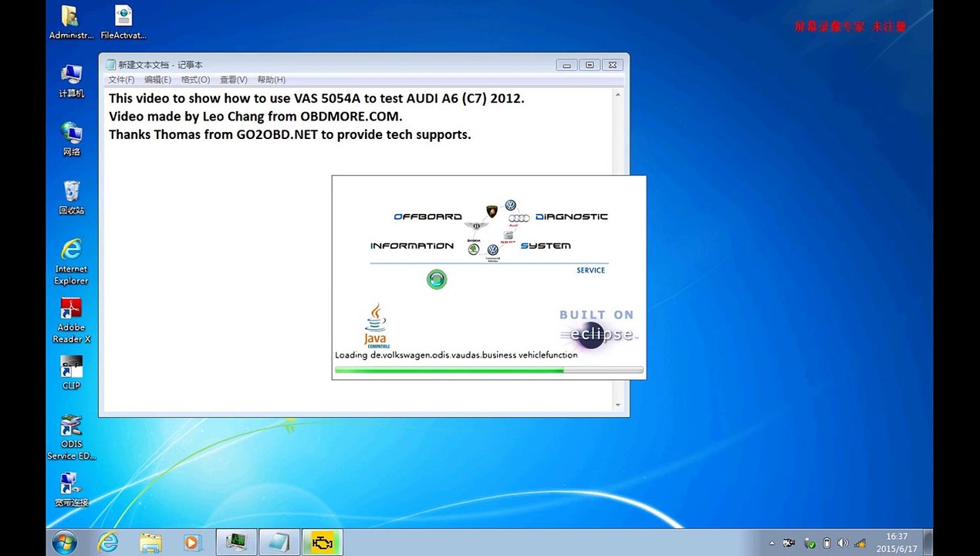Place cursor in the line mentioning OBDMORE.COM
980x556 pixels.
tap(255, 117)
